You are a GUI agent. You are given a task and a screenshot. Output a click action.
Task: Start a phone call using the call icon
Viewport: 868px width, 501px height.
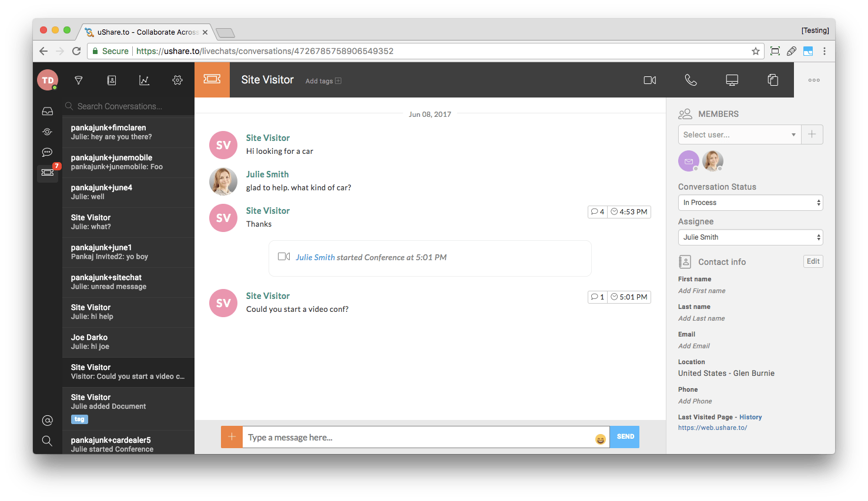(691, 80)
